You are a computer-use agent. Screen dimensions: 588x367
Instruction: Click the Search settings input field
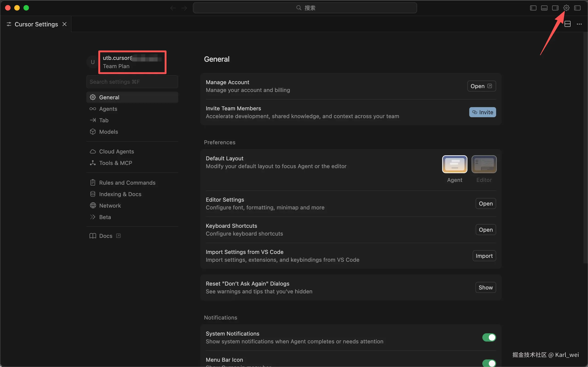point(132,82)
